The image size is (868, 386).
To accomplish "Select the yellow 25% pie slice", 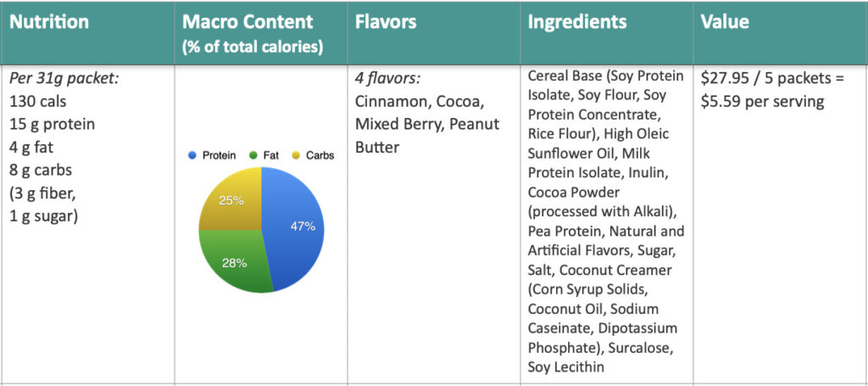I will [x=232, y=204].
